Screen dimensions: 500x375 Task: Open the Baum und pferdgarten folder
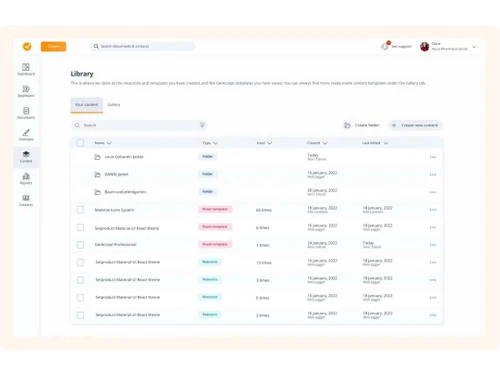click(125, 192)
